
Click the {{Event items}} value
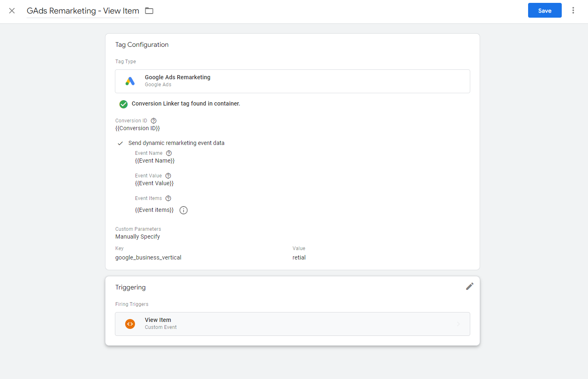tap(154, 210)
